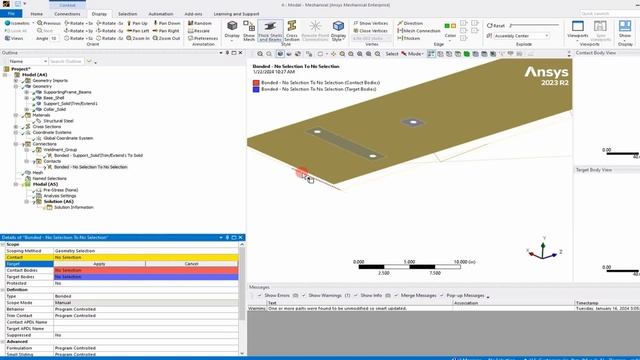Click the Zoom Out ribbon icon
Viewport: 640px width, 360px height.
pos(155,38)
